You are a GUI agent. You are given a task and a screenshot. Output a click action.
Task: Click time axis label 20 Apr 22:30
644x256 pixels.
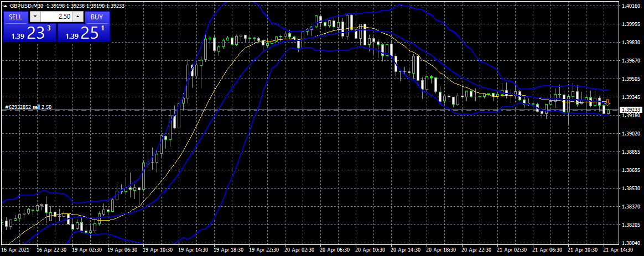476,249
